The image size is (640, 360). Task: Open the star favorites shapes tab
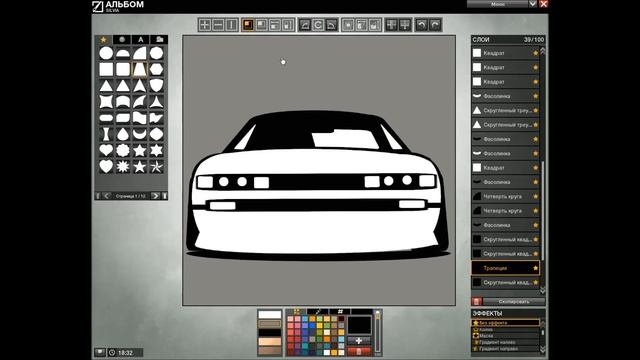point(104,40)
